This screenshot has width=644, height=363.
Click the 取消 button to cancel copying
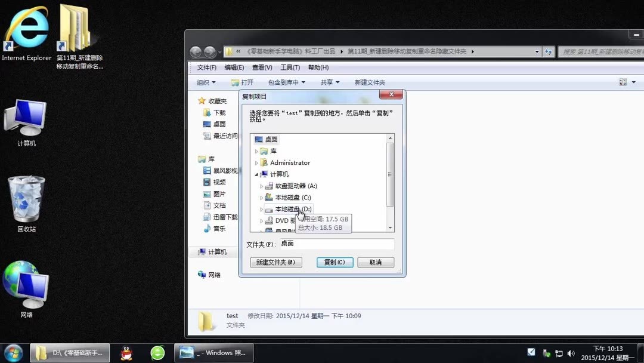pyautogui.click(x=376, y=262)
